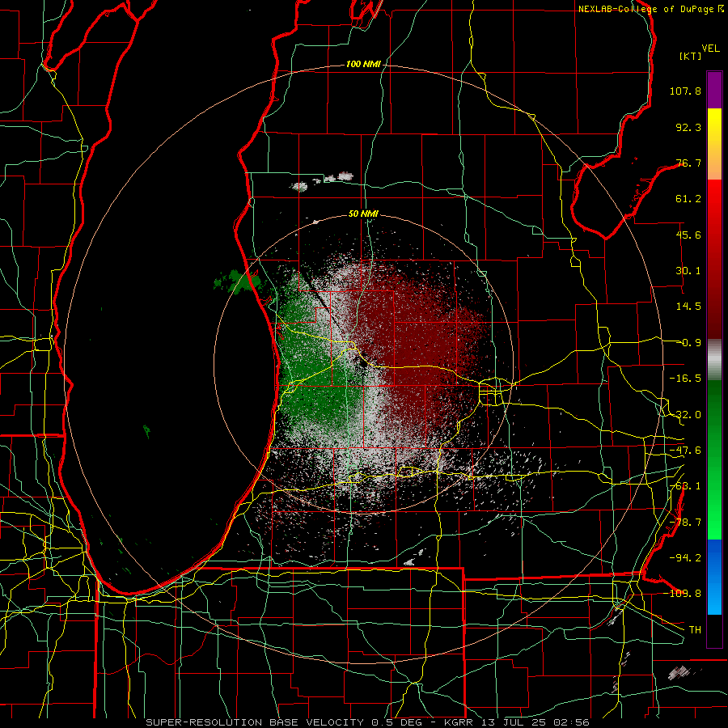Select the 61.2 legend value
This screenshot has height=728, width=728.
(x=688, y=199)
